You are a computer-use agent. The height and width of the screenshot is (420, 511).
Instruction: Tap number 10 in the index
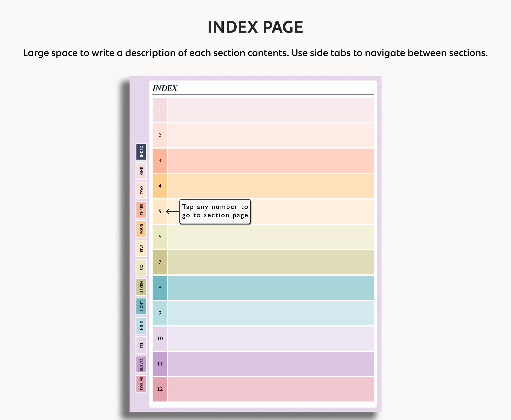pyautogui.click(x=160, y=339)
